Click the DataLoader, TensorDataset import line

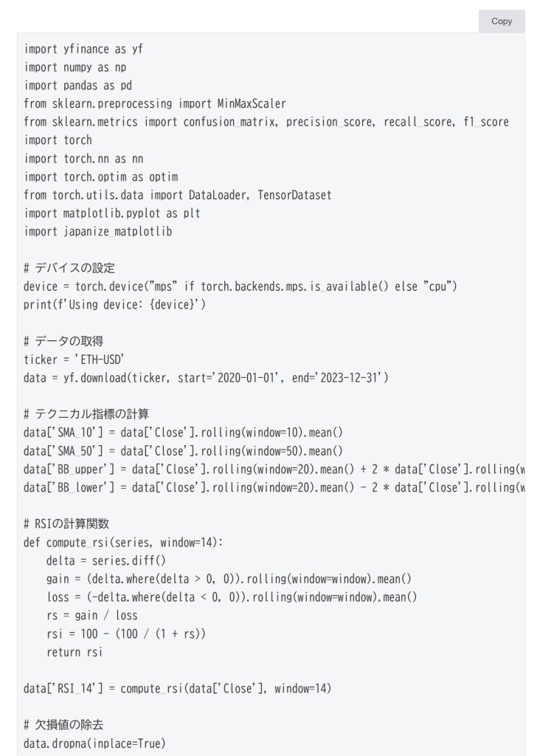point(177,195)
